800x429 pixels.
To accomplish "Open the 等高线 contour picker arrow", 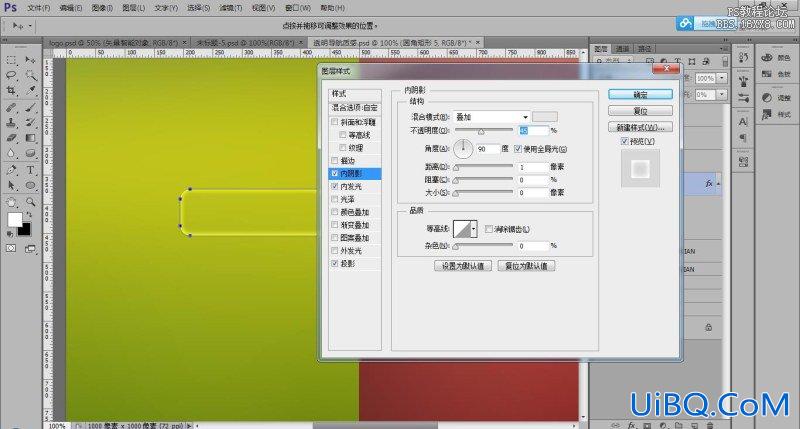I will tap(474, 230).
